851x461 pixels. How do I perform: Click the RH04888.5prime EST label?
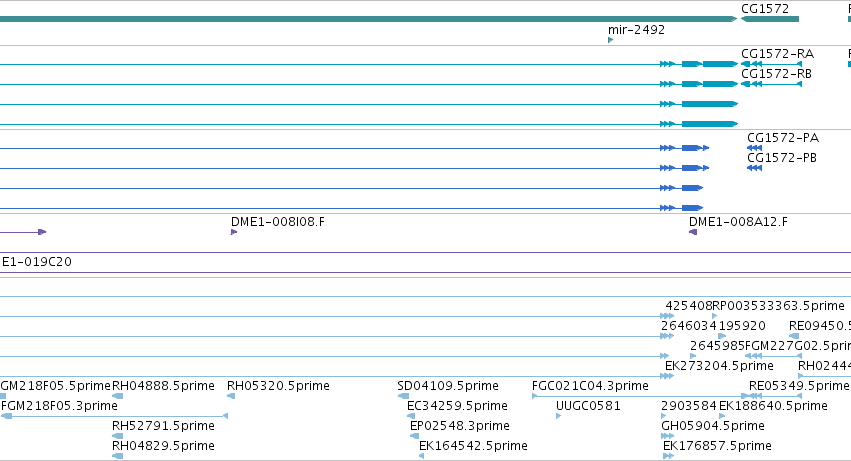[x=163, y=386]
